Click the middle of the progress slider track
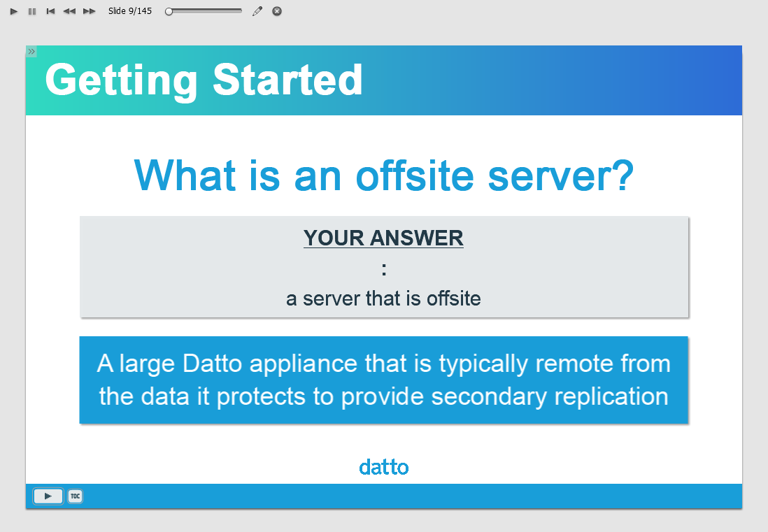 tap(204, 10)
